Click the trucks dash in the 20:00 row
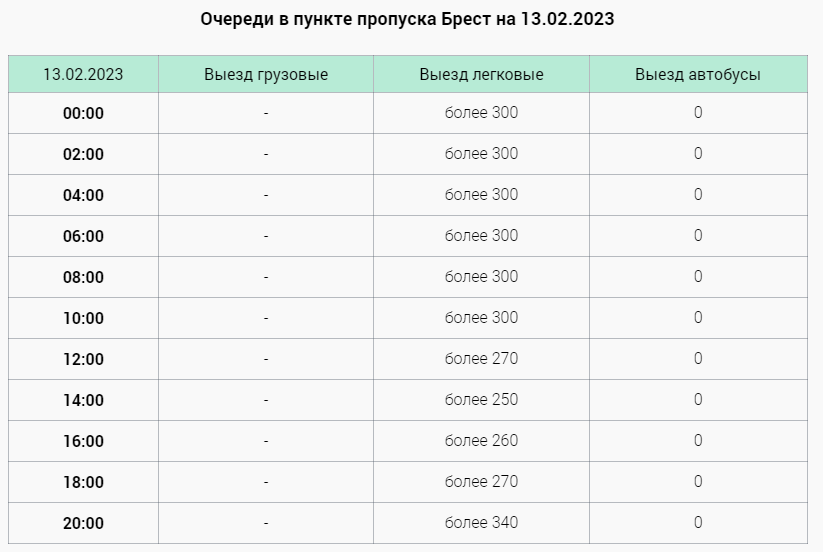The image size is (823, 552). [266, 522]
